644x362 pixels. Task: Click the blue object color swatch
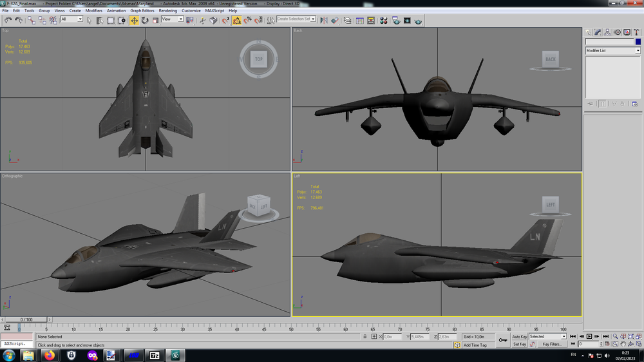[x=638, y=41]
